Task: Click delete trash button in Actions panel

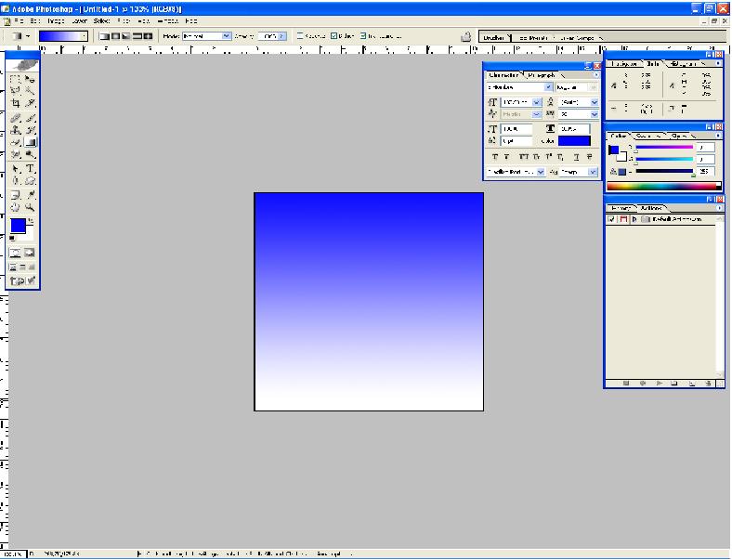Action: [708, 384]
